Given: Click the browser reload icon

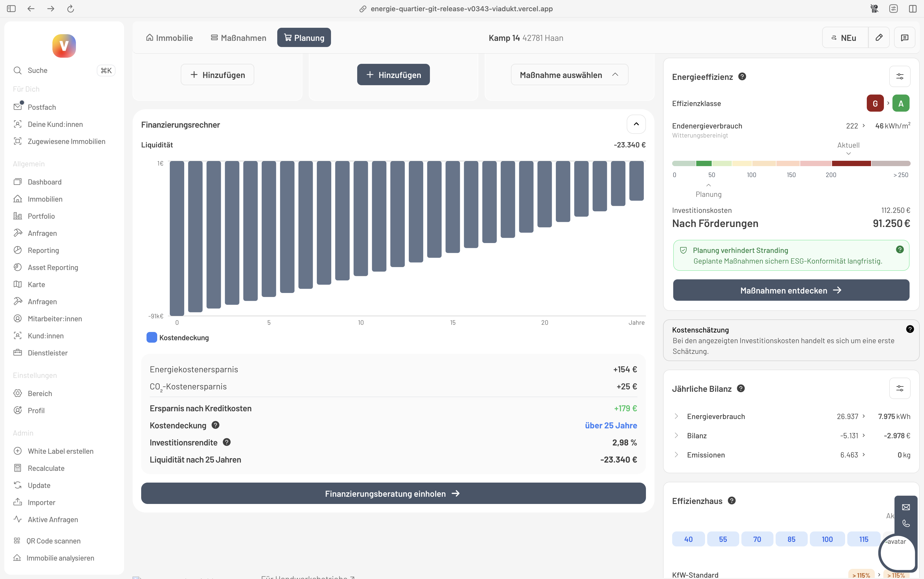Looking at the screenshot, I should (x=71, y=9).
